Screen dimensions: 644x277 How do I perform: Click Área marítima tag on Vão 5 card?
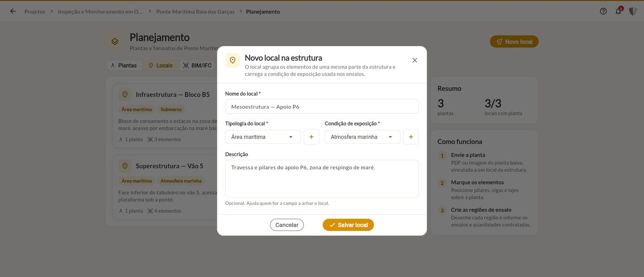(x=137, y=181)
